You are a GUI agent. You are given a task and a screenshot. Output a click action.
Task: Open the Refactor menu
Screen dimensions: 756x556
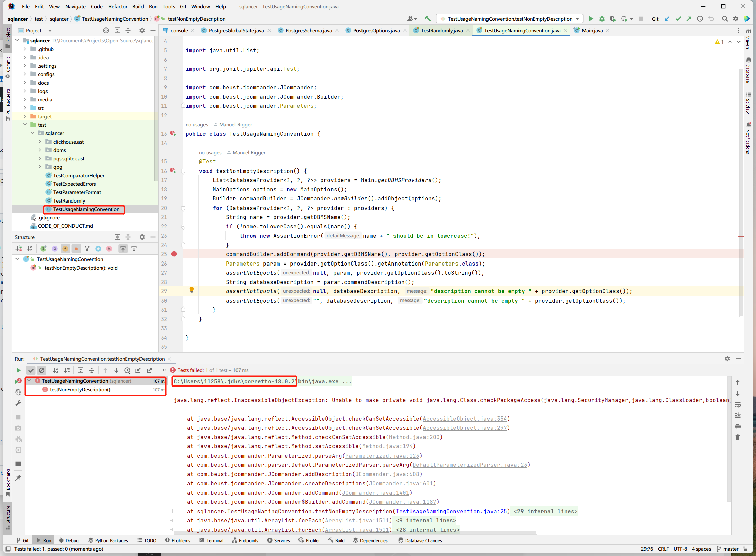coord(118,6)
